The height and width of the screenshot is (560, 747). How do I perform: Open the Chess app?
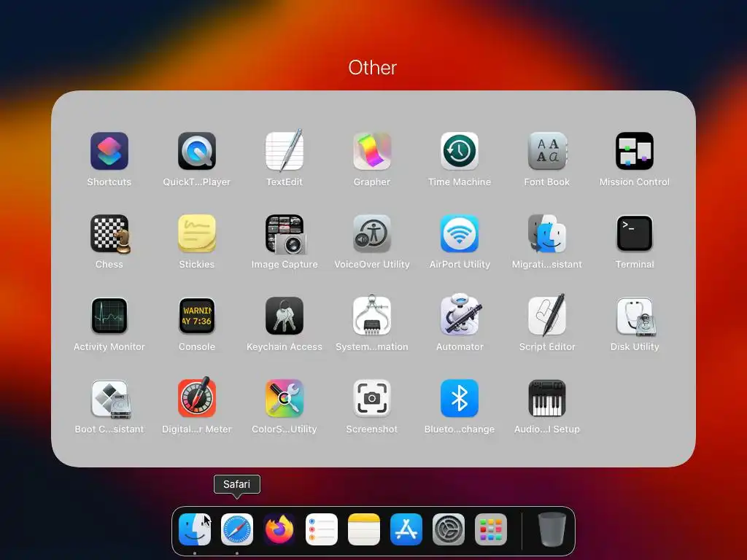110,233
